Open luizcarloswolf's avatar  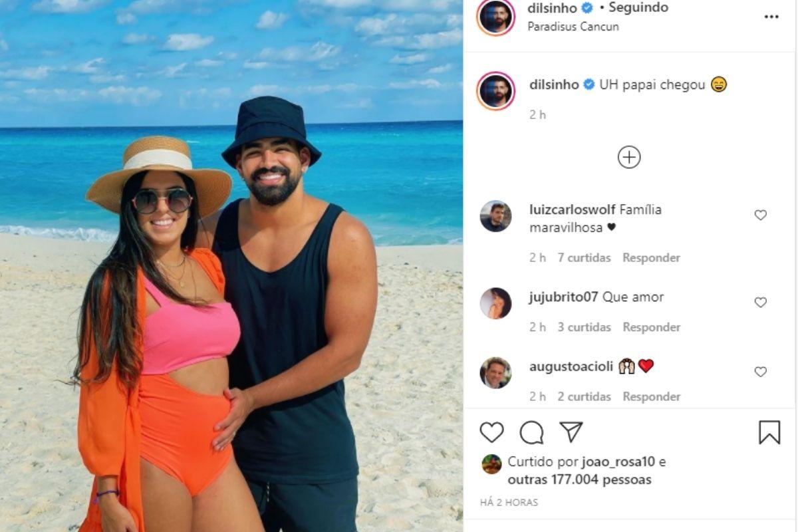point(495,216)
